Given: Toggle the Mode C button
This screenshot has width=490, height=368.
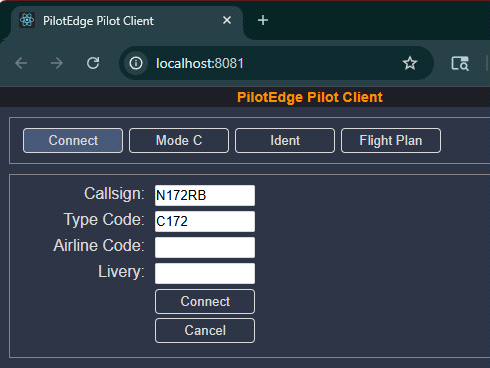Looking at the screenshot, I should click(x=179, y=140).
